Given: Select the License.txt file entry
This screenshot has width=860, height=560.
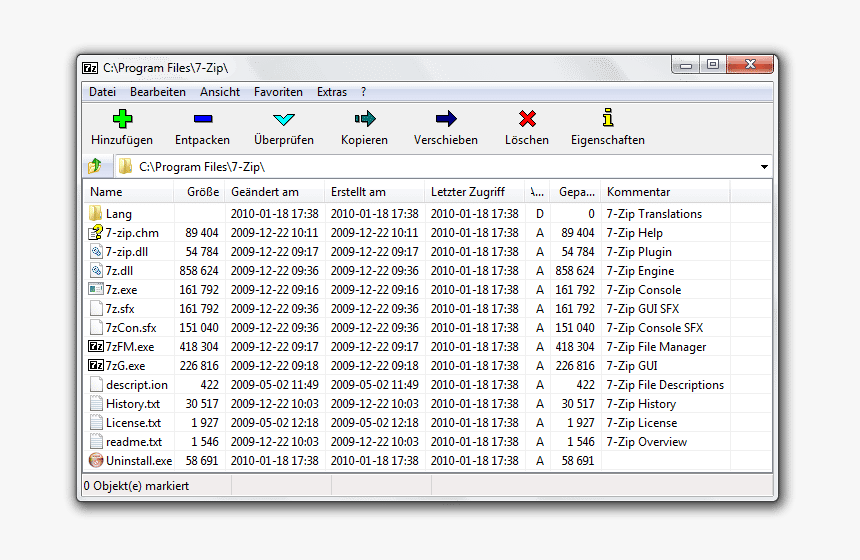Looking at the screenshot, I should coord(133,423).
